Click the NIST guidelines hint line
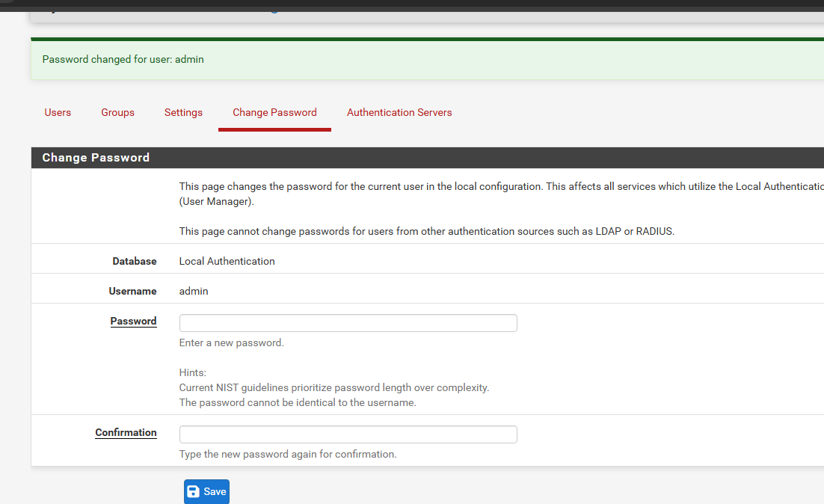 333,387
